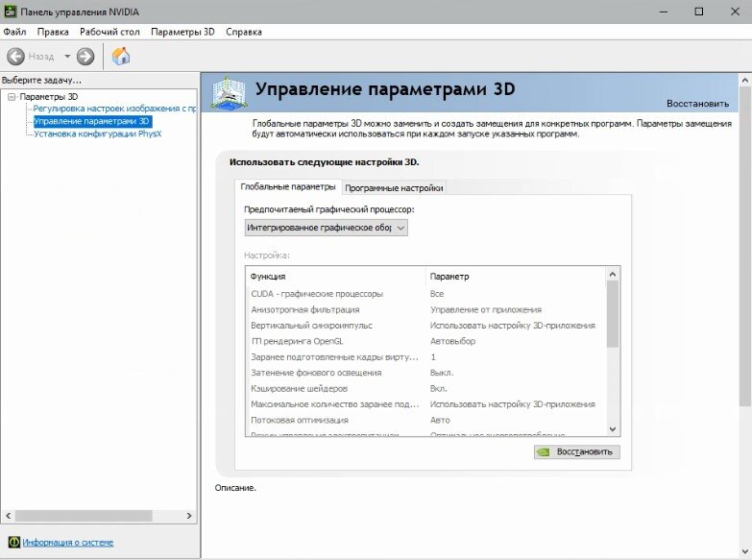The image size is (752, 560).
Task: Click the Восстановить button with NVIDIA logo
Action: click(577, 451)
